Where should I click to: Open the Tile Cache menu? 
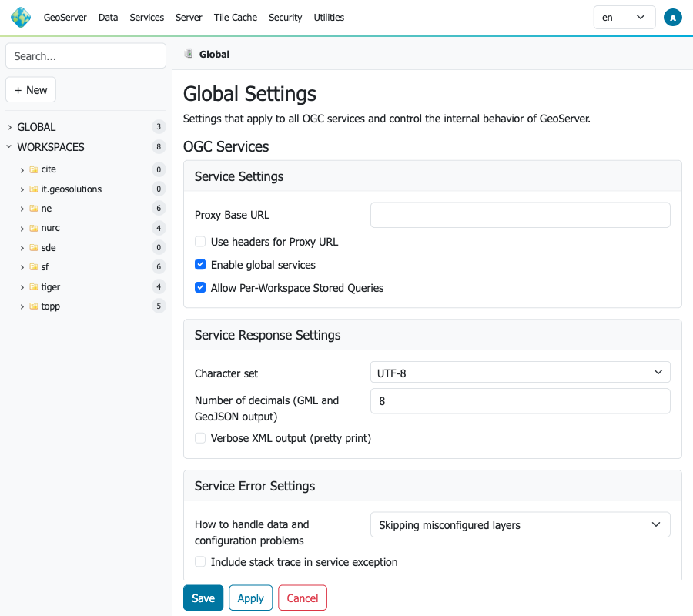pyautogui.click(x=235, y=18)
